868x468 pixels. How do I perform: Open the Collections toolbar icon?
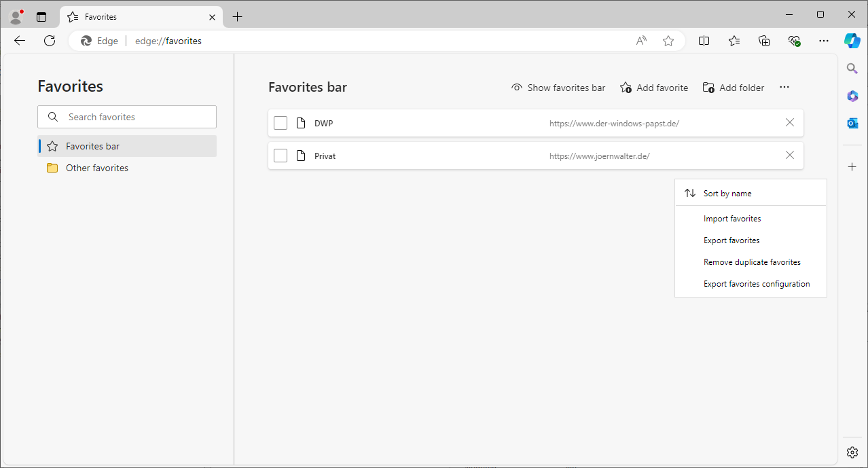point(764,41)
